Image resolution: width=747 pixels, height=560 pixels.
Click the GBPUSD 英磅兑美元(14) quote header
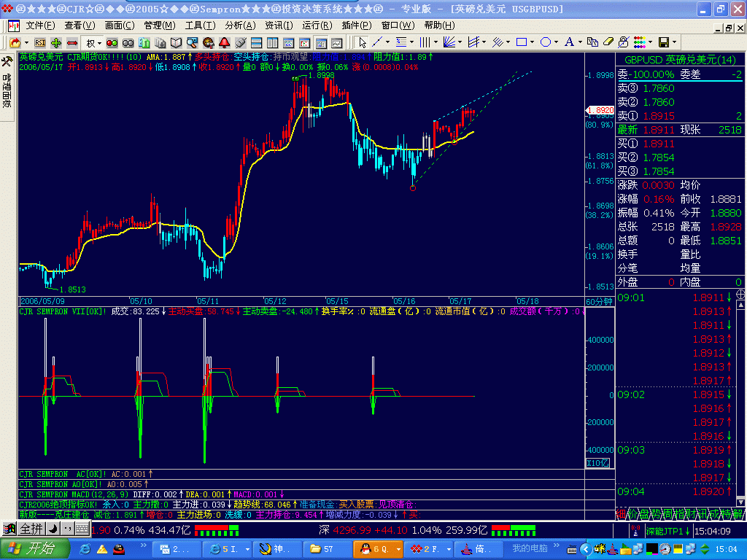680,60
